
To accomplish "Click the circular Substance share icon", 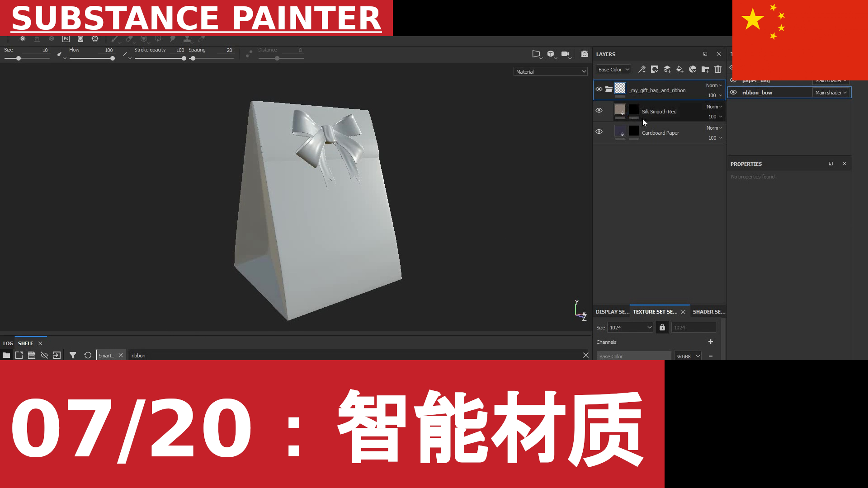I will (95, 39).
